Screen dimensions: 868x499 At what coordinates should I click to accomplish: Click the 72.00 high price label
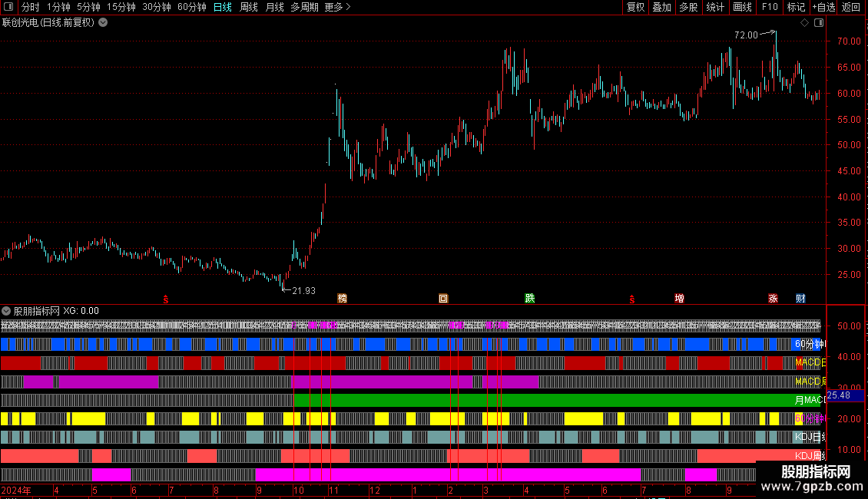point(746,35)
